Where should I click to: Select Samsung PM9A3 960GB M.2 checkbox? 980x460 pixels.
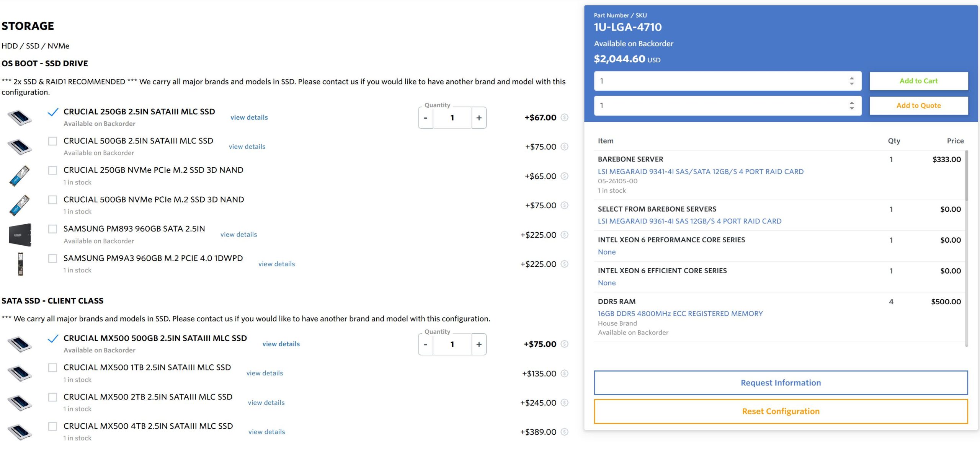click(x=53, y=258)
